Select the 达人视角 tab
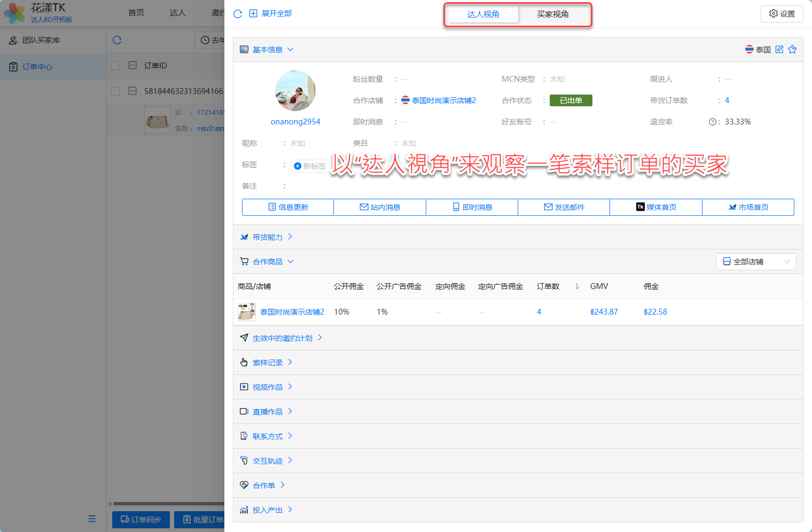This screenshot has height=532, width=812. point(483,14)
